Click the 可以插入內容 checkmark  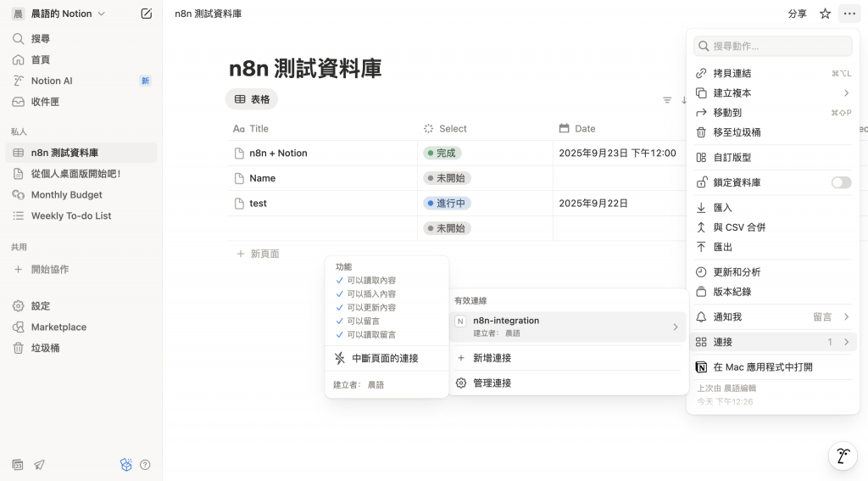point(339,294)
